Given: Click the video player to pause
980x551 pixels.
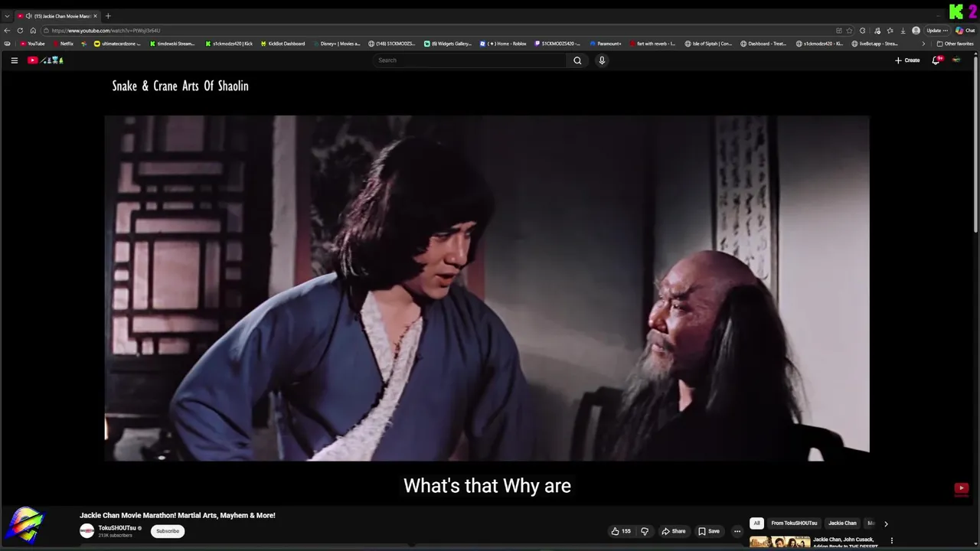Looking at the screenshot, I should pos(487,288).
